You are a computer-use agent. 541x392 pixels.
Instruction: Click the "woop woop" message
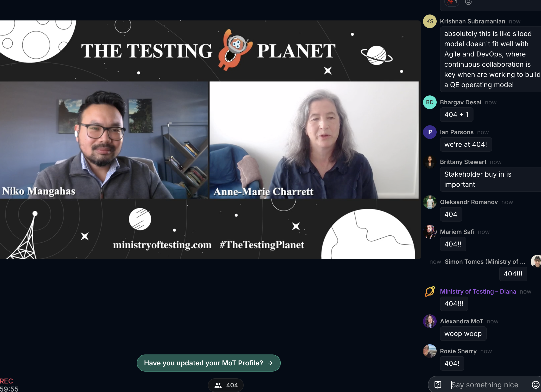point(463,334)
